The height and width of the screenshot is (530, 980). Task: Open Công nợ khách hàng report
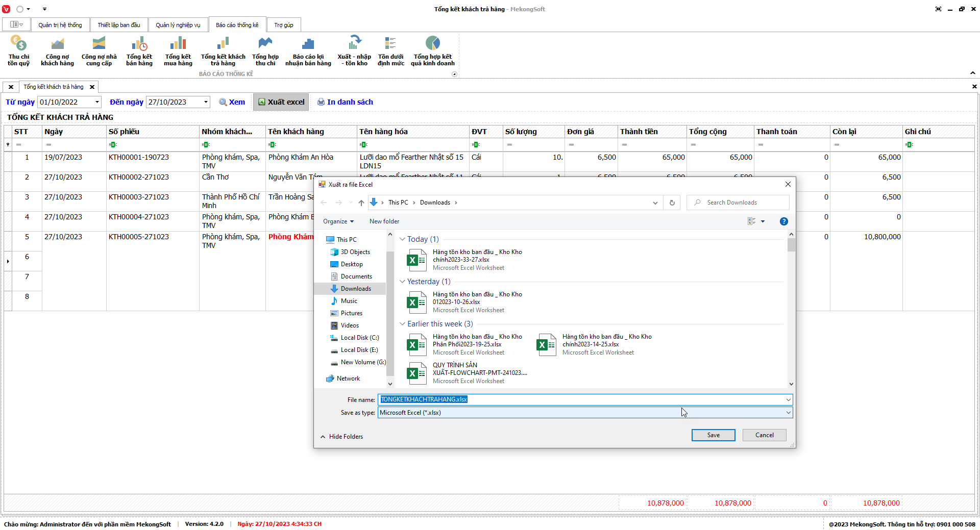click(x=57, y=51)
